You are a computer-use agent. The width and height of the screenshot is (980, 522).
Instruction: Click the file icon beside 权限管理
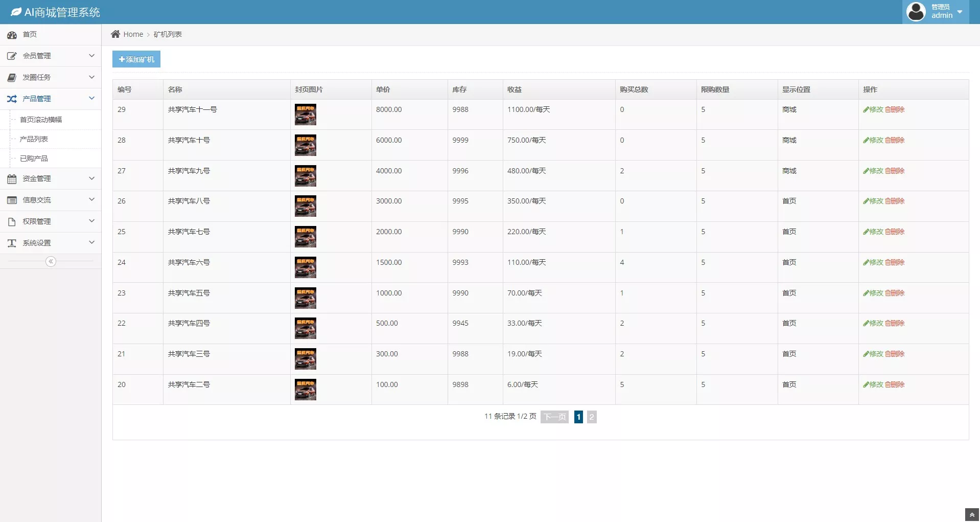12,222
